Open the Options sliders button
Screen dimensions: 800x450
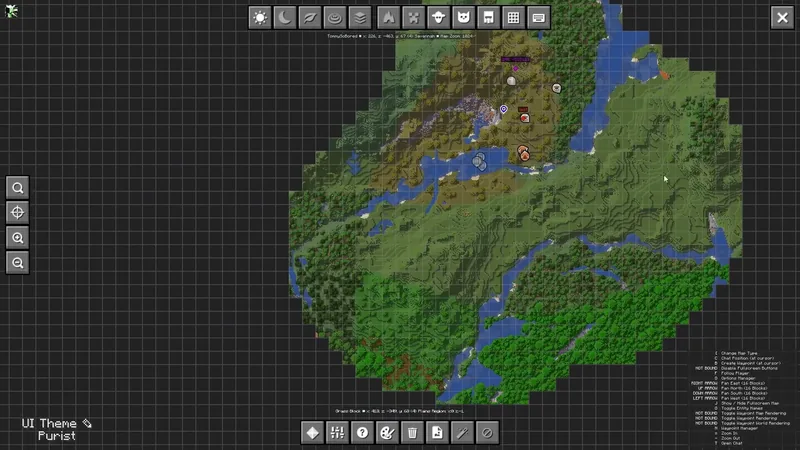[337, 433]
